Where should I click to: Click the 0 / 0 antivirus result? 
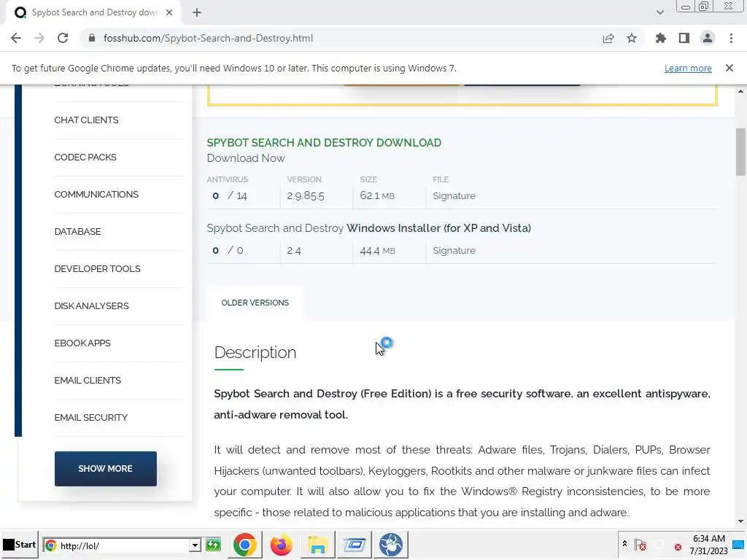coord(228,251)
